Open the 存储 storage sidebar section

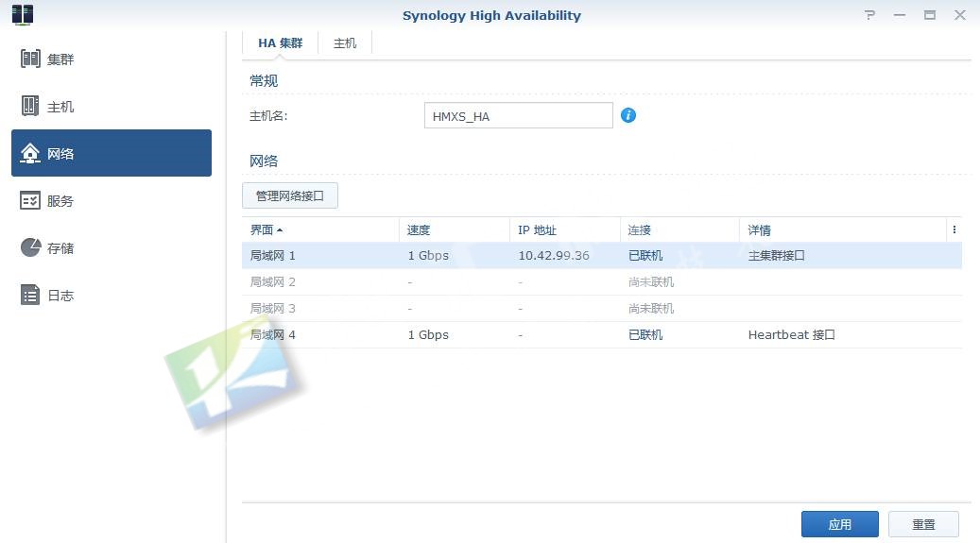point(112,248)
